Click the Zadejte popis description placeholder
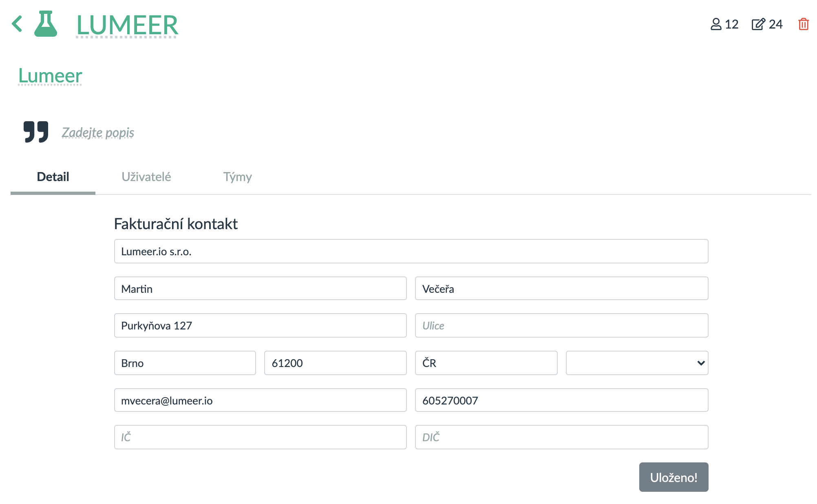The height and width of the screenshot is (504, 817). [x=98, y=133]
